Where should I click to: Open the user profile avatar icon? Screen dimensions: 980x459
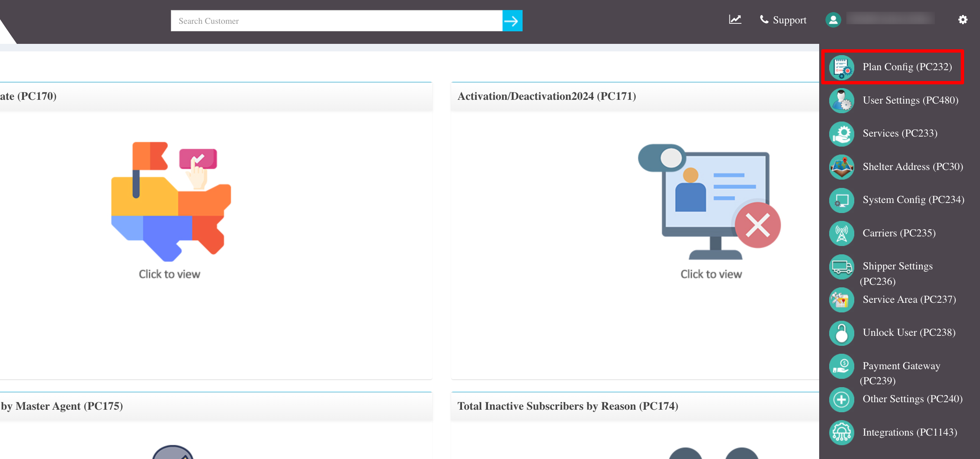point(833,19)
